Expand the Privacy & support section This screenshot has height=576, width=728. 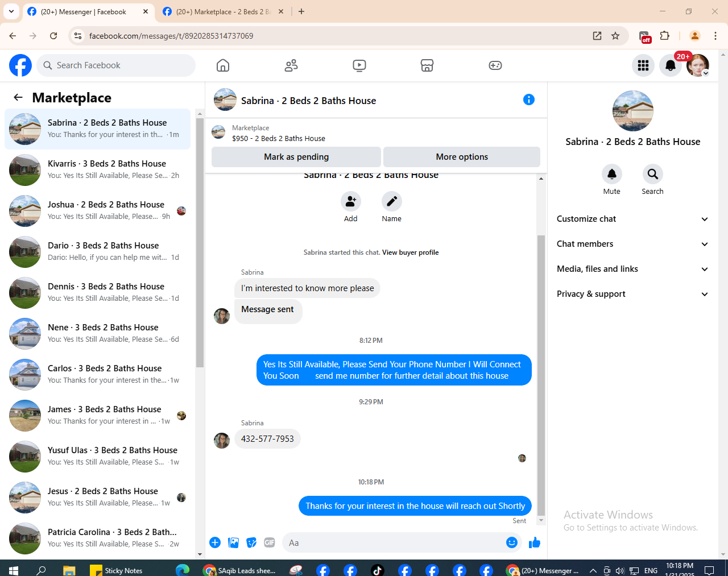(632, 294)
